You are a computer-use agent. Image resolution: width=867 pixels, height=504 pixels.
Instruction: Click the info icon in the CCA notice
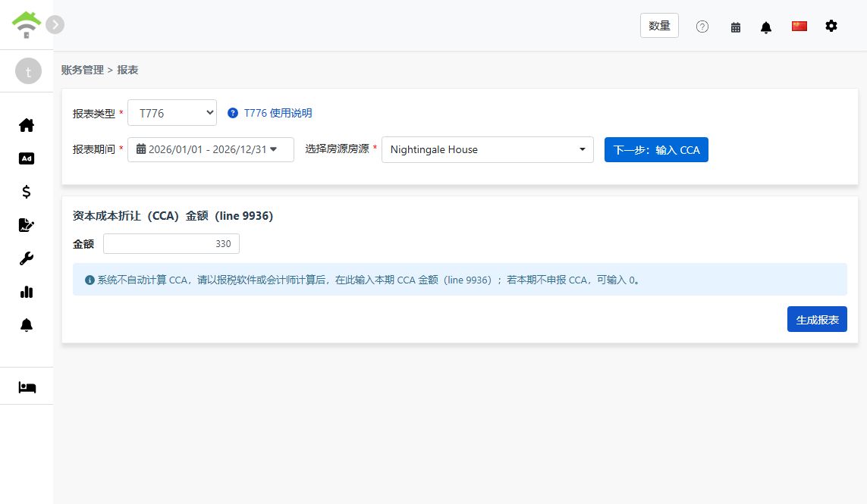coord(90,280)
